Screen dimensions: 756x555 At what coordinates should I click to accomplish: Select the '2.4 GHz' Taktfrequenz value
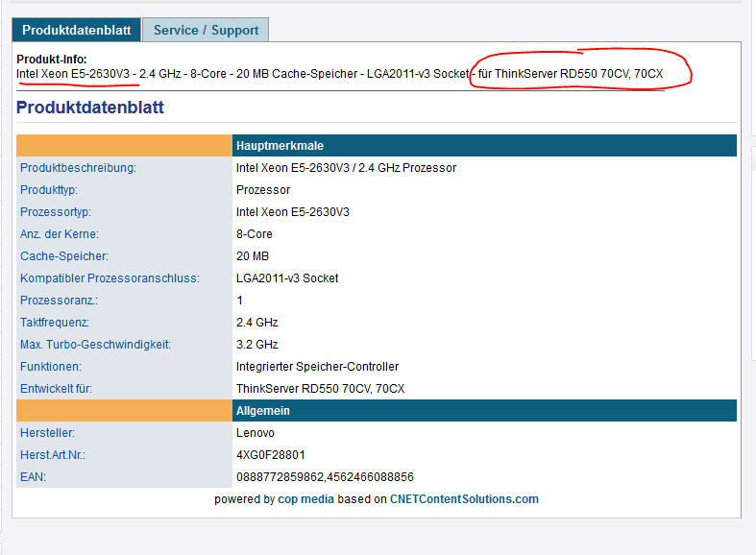tap(257, 323)
